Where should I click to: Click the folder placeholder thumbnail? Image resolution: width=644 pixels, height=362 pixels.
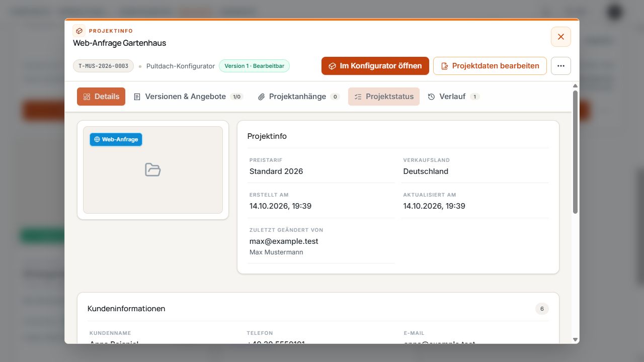153,170
